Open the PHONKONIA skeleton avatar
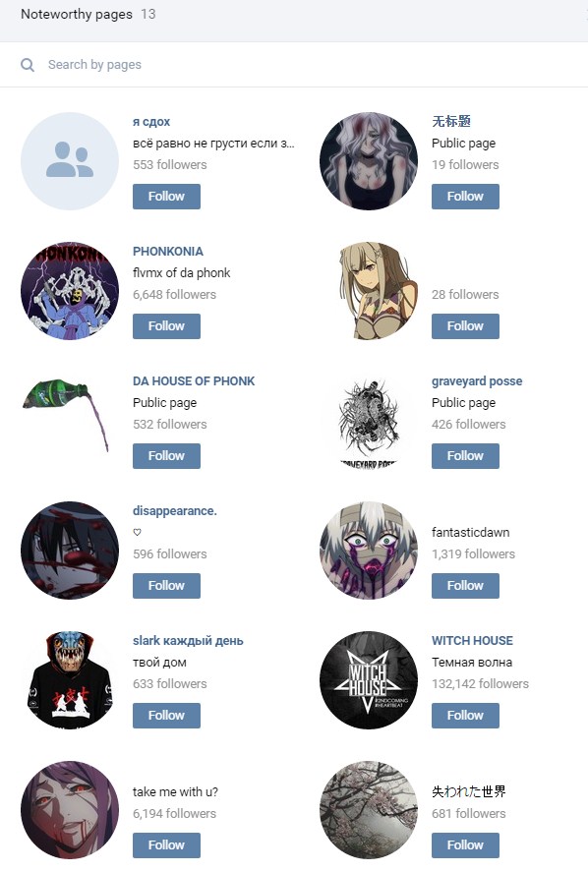This screenshot has height=872, width=588. click(x=70, y=291)
